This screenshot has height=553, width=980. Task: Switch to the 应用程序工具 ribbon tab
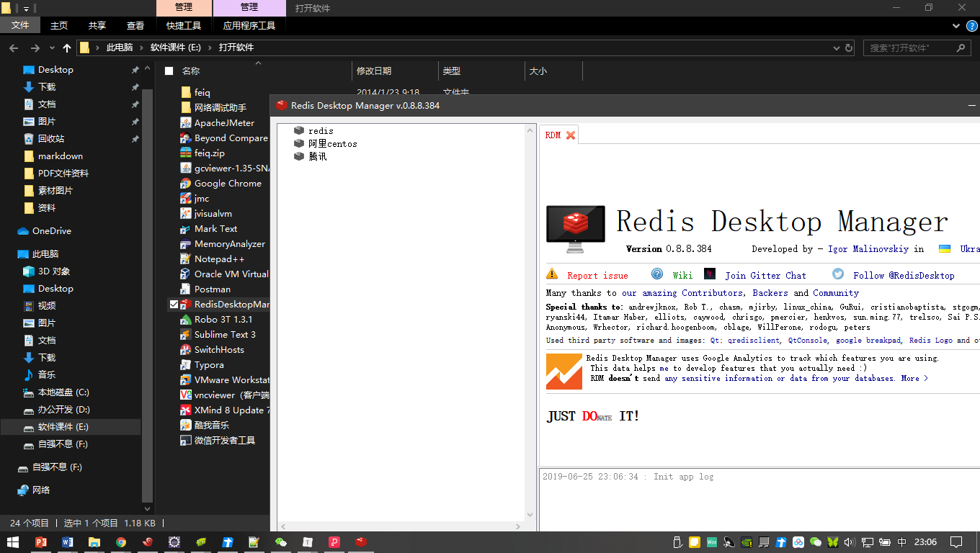(x=249, y=25)
